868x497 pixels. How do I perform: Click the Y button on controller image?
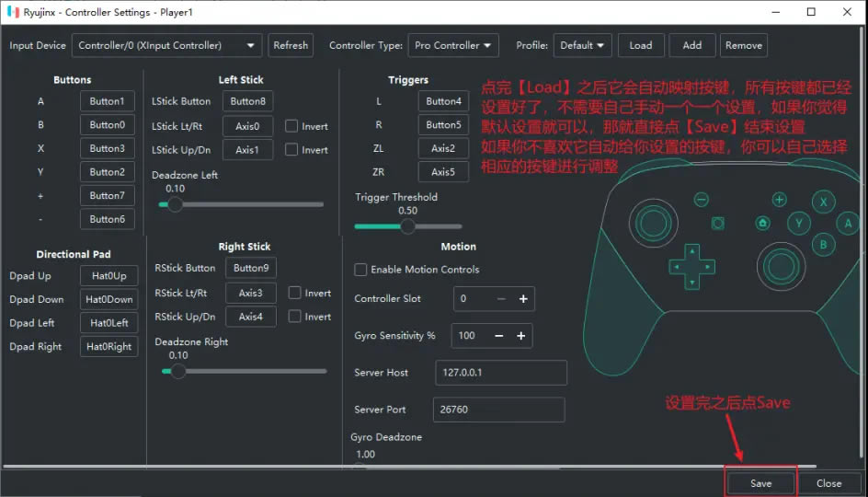pos(799,224)
